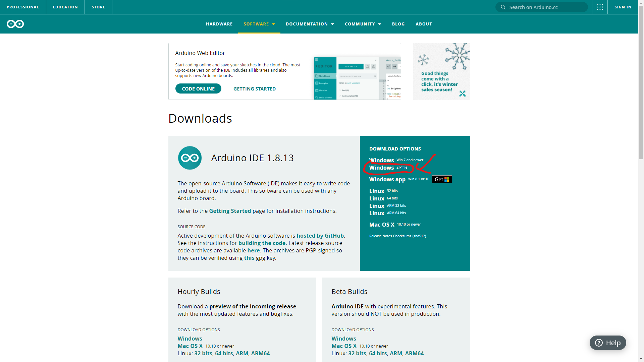Click the search magnifier icon

pos(503,7)
